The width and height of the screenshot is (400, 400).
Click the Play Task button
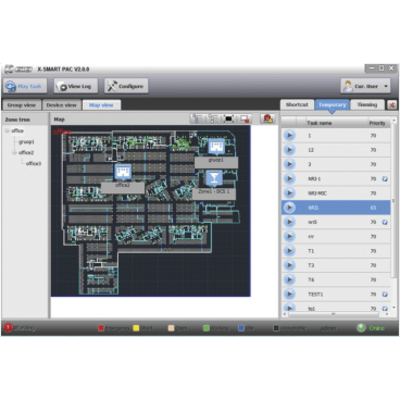(x=25, y=86)
